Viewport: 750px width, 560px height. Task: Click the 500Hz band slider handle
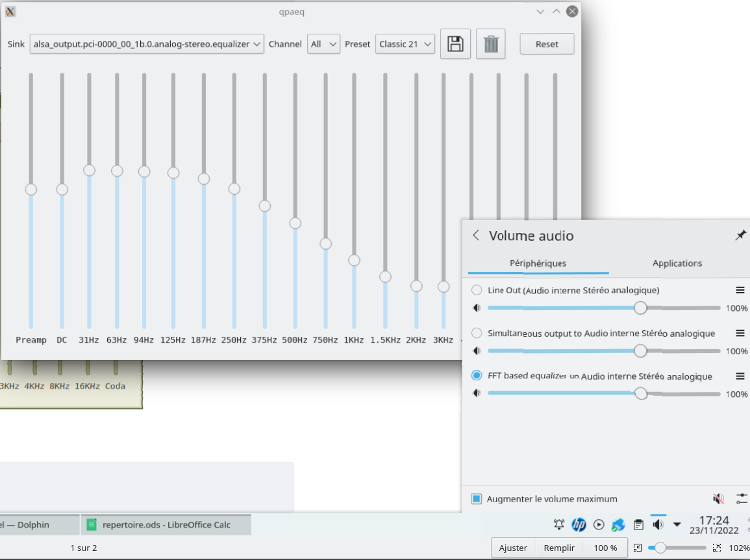pos(295,223)
